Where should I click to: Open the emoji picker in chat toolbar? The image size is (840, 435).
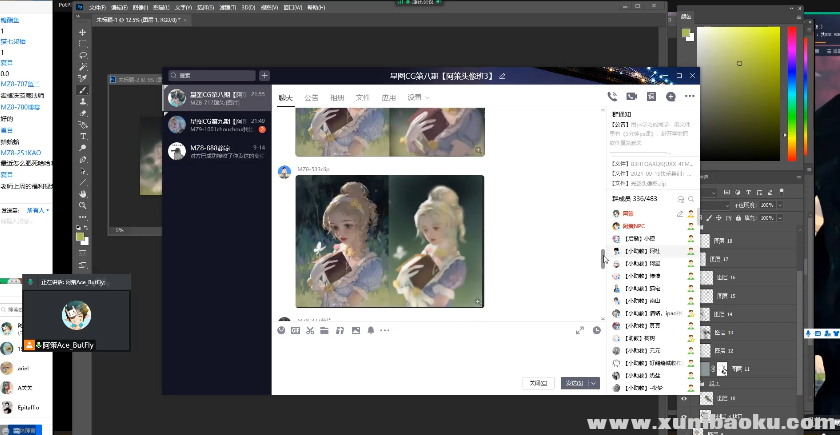(281, 330)
